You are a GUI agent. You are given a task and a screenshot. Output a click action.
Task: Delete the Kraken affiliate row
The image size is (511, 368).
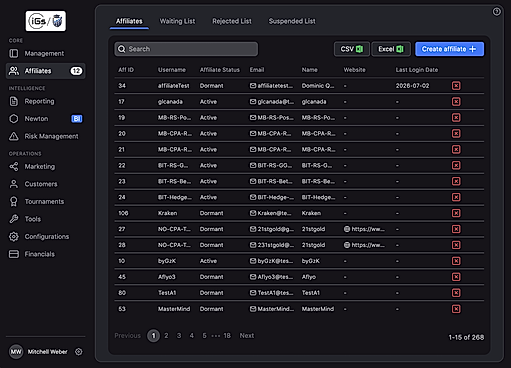click(456, 213)
